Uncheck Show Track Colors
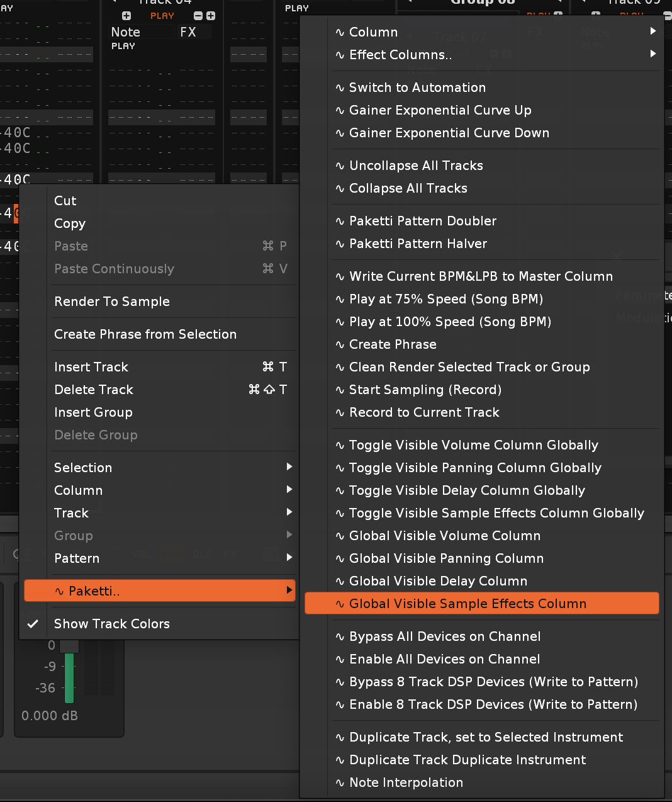 tap(111, 624)
